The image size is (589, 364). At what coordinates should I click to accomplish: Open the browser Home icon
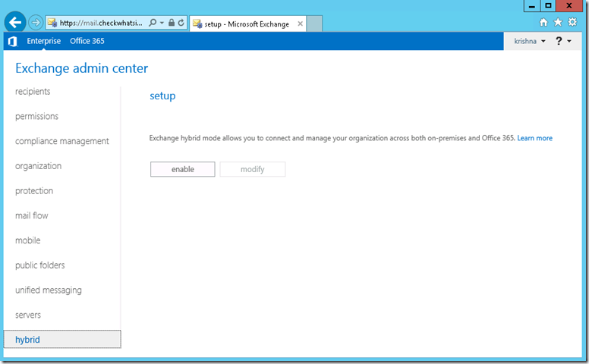(x=543, y=22)
